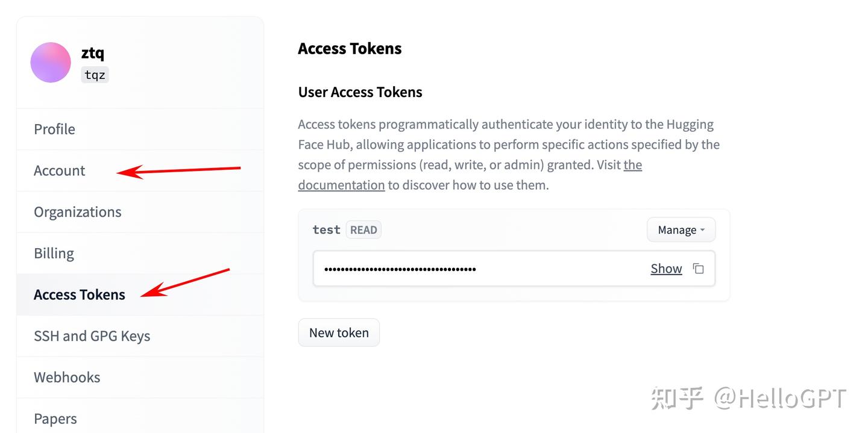Click the tqz username tag
The image size is (868, 433).
click(95, 75)
